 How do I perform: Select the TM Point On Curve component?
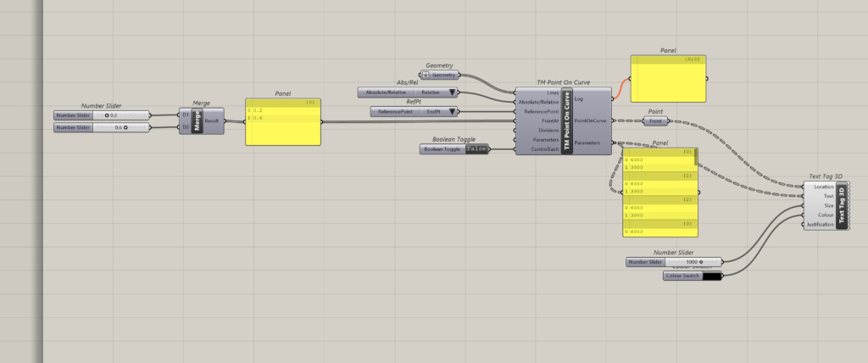tap(567, 120)
